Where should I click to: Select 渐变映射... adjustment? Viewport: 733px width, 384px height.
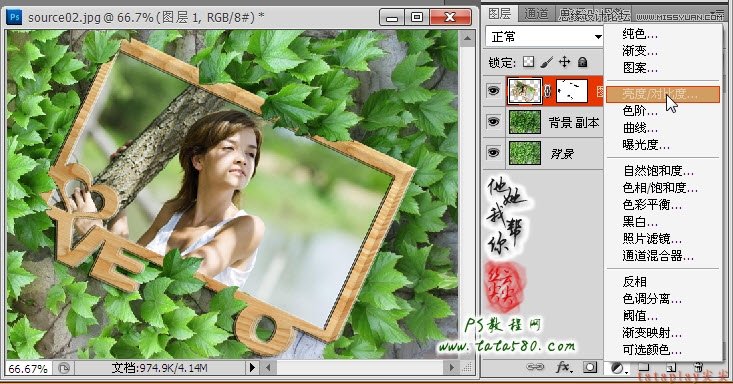652,333
